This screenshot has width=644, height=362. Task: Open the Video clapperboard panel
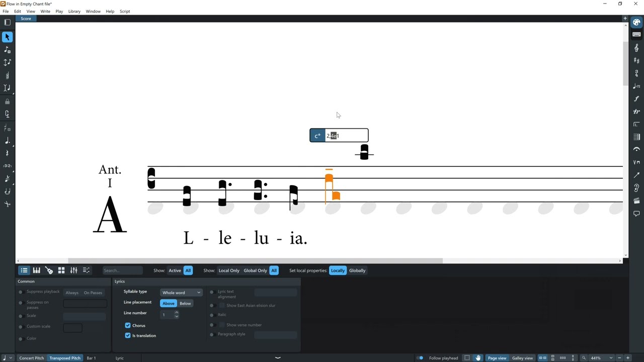click(x=636, y=201)
